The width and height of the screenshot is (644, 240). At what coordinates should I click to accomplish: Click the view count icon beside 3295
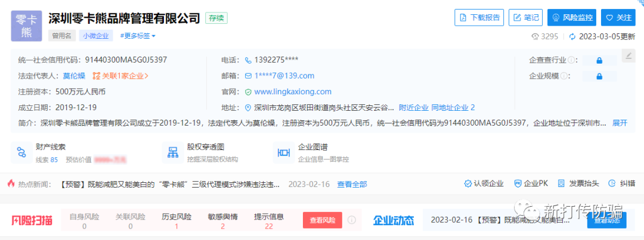tap(535, 36)
